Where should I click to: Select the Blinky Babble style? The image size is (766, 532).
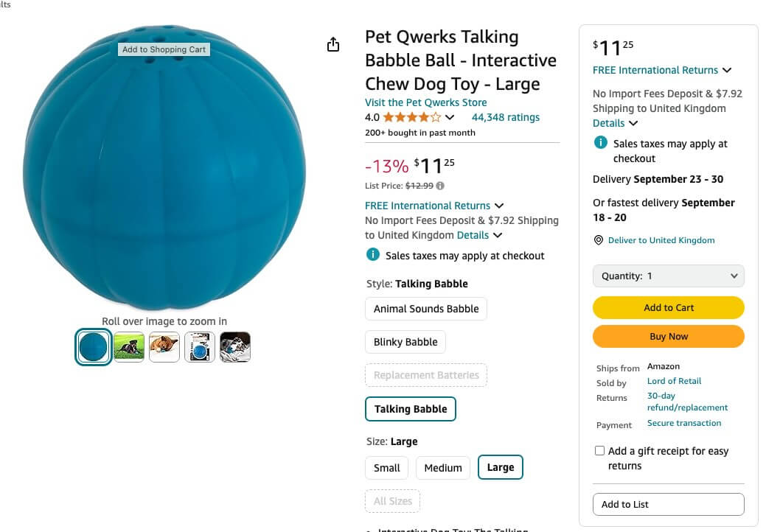pos(405,342)
